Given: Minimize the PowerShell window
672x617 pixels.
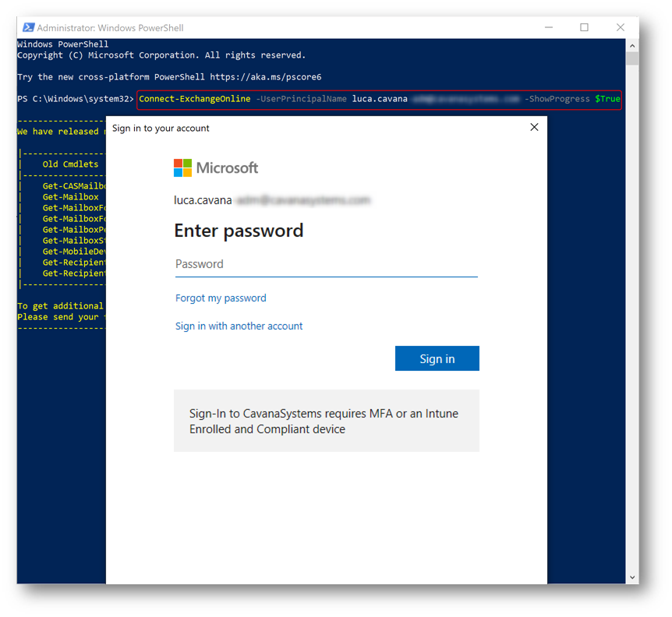Looking at the screenshot, I should point(549,27).
